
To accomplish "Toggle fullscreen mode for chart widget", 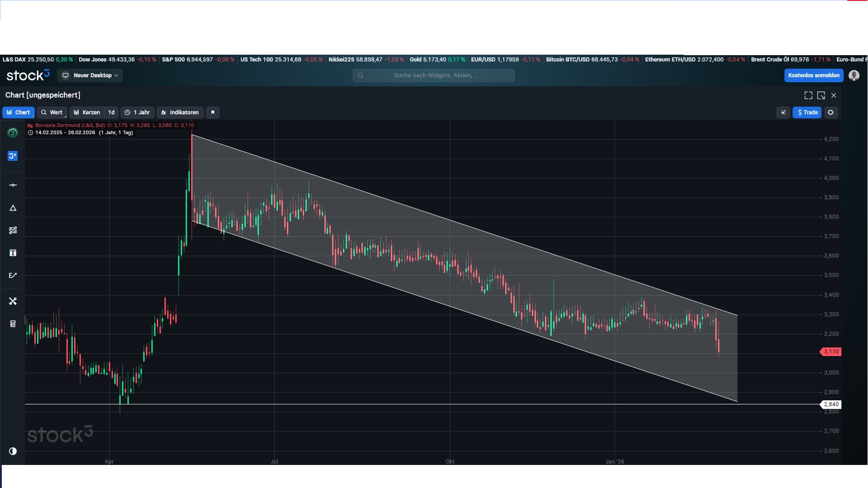I will click(x=808, y=95).
